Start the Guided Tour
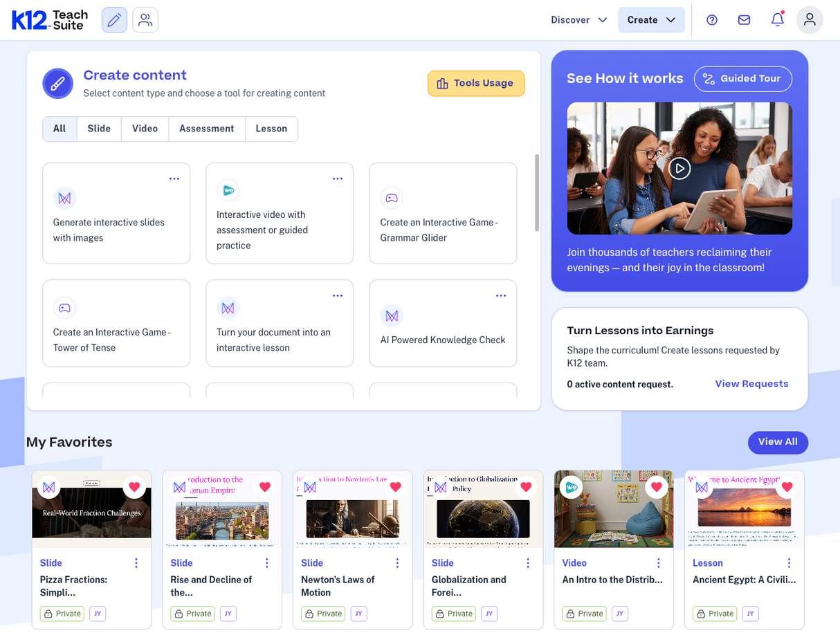The image size is (840, 644). [x=742, y=79]
